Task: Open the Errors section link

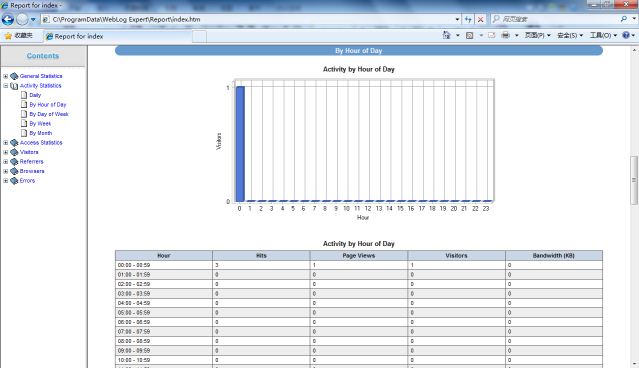Action: click(27, 181)
